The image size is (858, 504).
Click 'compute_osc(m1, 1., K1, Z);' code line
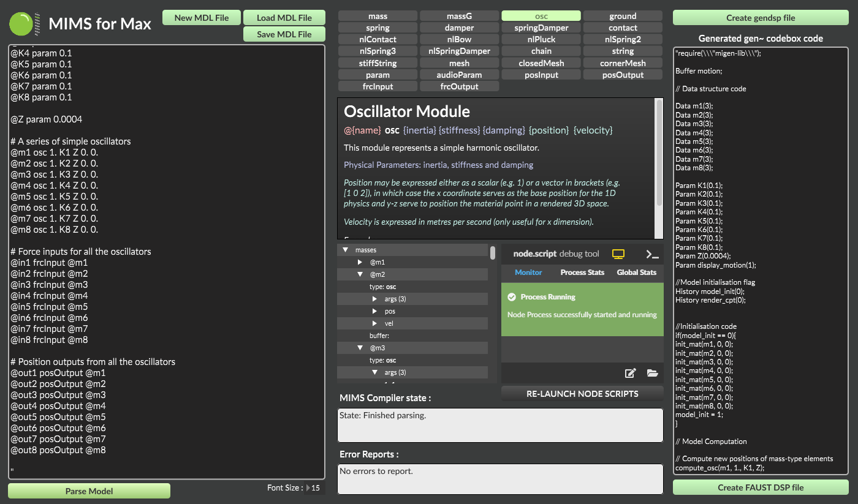(x=719, y=468)
